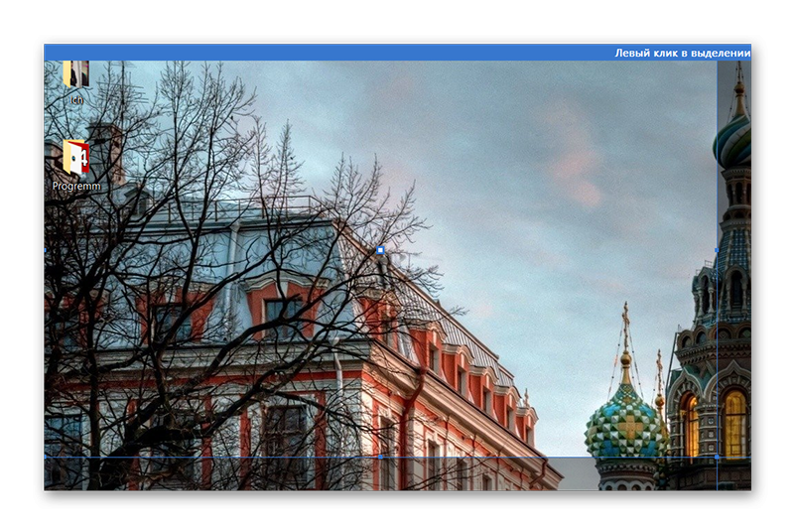Click the Progremm desktop shortcut icon
Screen dimensions: 794x532
pos(76,157)
